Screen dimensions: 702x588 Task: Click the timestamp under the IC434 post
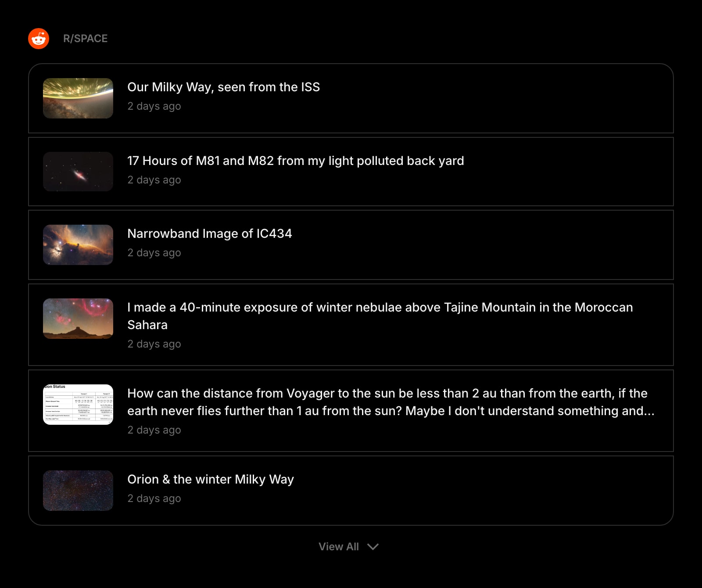(x=154, y=253)
